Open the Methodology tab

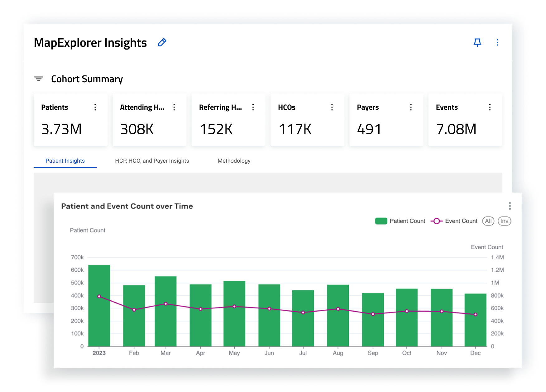coord(234,161)
